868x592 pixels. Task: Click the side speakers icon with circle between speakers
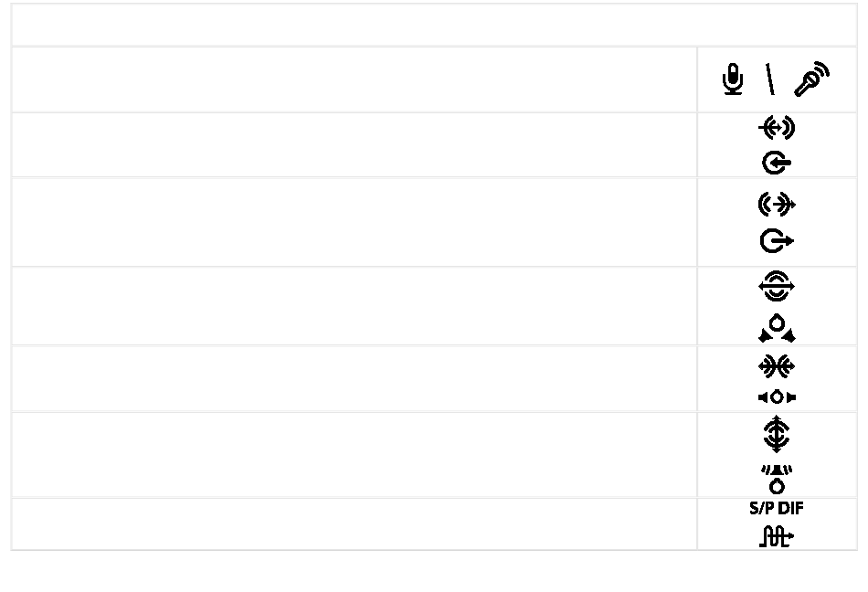tap(777, 397)
